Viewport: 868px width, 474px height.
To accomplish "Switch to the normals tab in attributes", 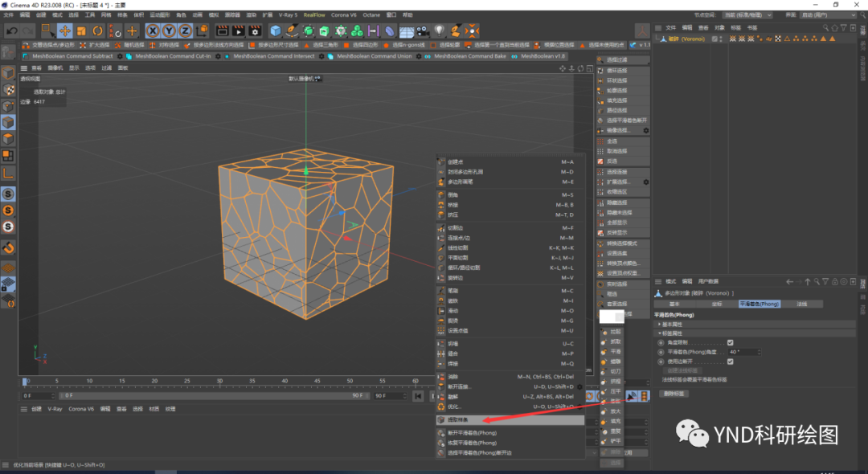I will click(x=801, y=304).
